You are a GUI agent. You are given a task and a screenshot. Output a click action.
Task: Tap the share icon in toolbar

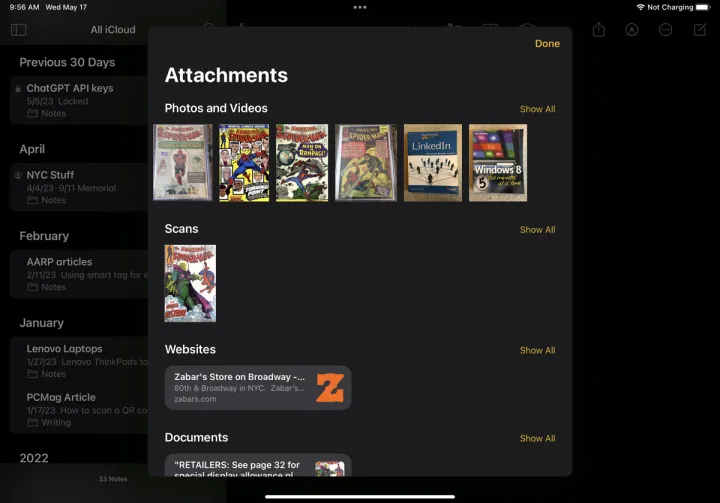(x=598, y=30)
